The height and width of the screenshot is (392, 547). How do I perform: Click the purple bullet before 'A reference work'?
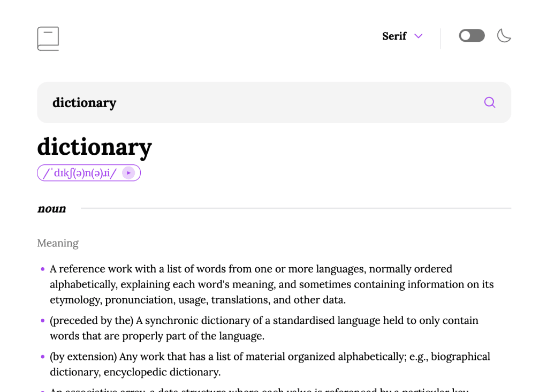[x=43, y=269]
